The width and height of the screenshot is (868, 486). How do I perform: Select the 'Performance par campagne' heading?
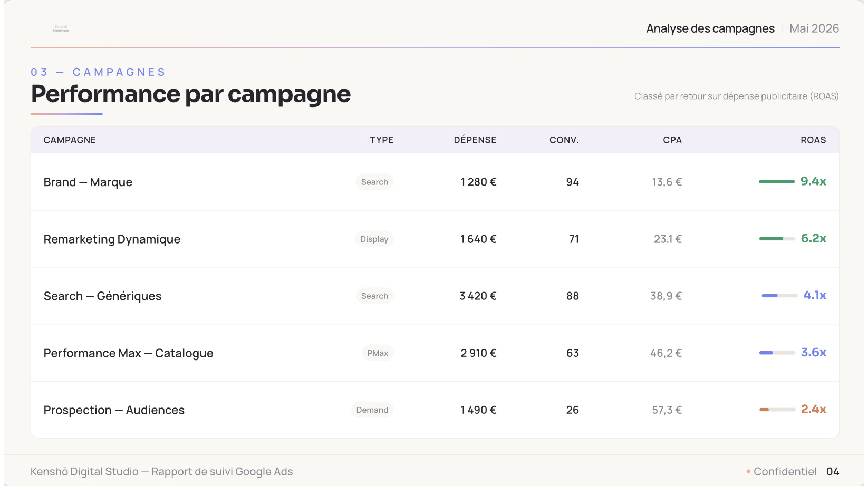point(191,94)
